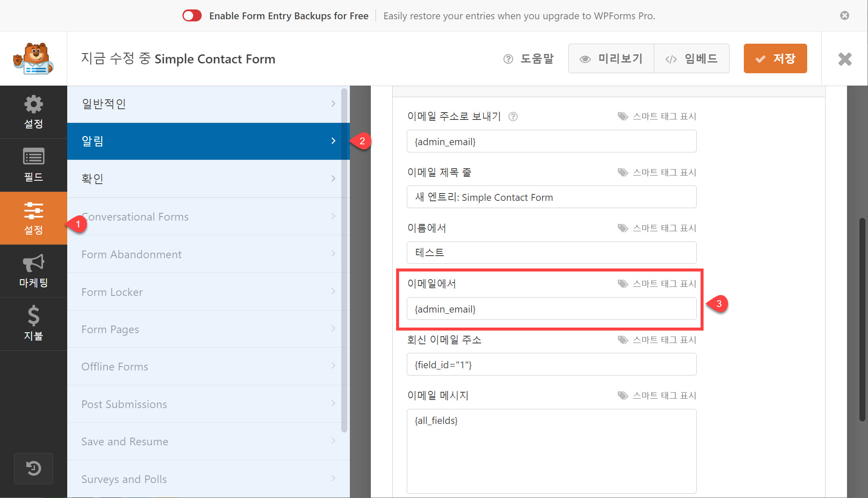Open form revision history

coord(33,468)
